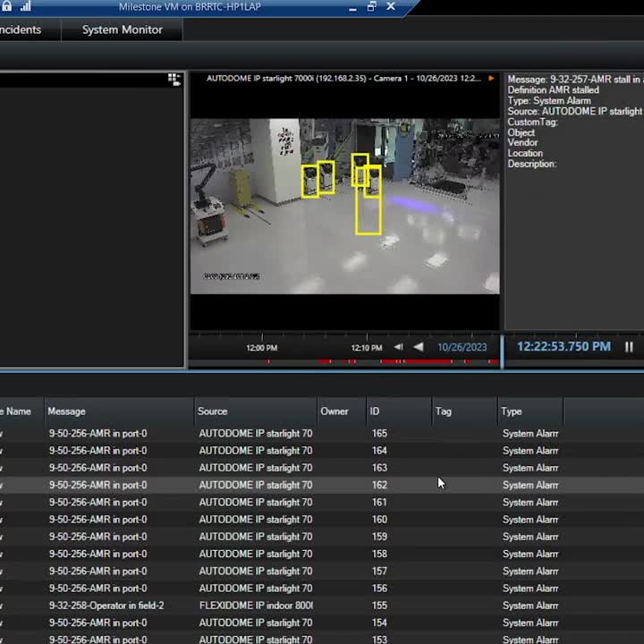Click the lock icon in the title bar

[7, 6]
